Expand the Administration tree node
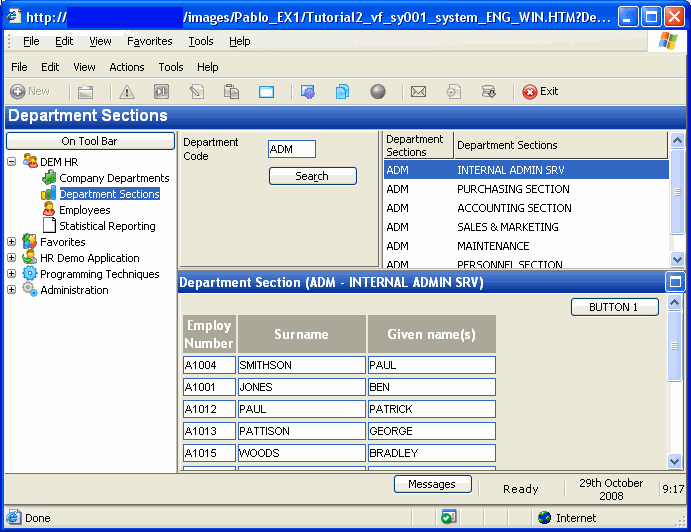The width and height of the screenshot is (691, 532). click(x=12, y=290)
